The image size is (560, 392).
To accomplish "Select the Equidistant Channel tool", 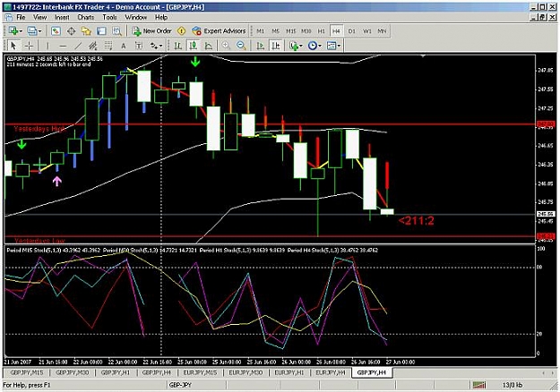I will [93, 46].
